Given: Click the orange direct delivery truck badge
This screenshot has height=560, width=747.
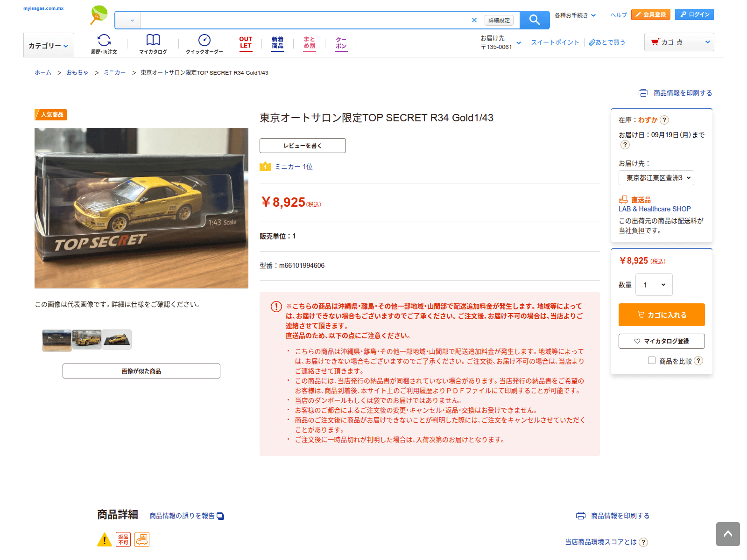Looking at the screenshot, I should tap(142, 539).
